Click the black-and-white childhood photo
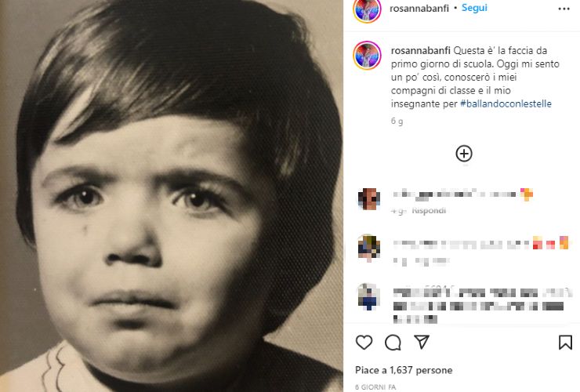The width and height of the screenshot is (580, 392). [172, 196]
